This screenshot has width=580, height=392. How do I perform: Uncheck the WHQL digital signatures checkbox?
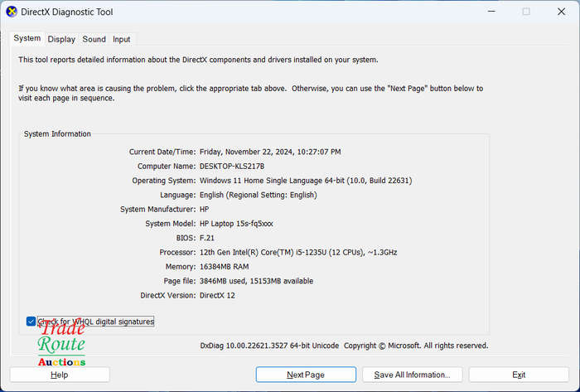click(x=31, y=322)
